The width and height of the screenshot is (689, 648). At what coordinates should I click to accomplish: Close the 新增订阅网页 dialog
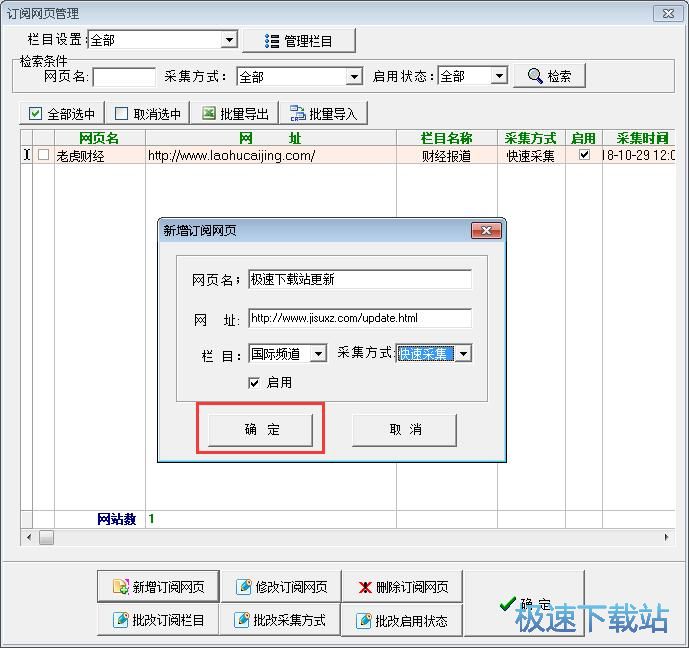(x=486, y=230)
